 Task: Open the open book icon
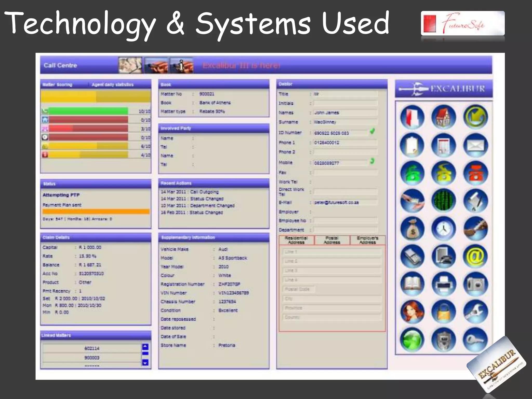coord(412,284)
